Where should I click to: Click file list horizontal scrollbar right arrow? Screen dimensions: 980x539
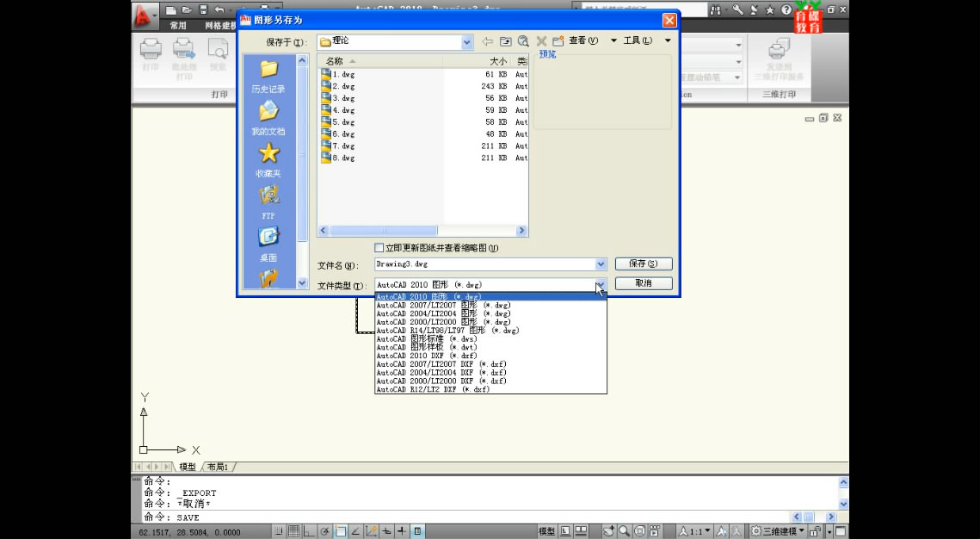coord(522,231)
